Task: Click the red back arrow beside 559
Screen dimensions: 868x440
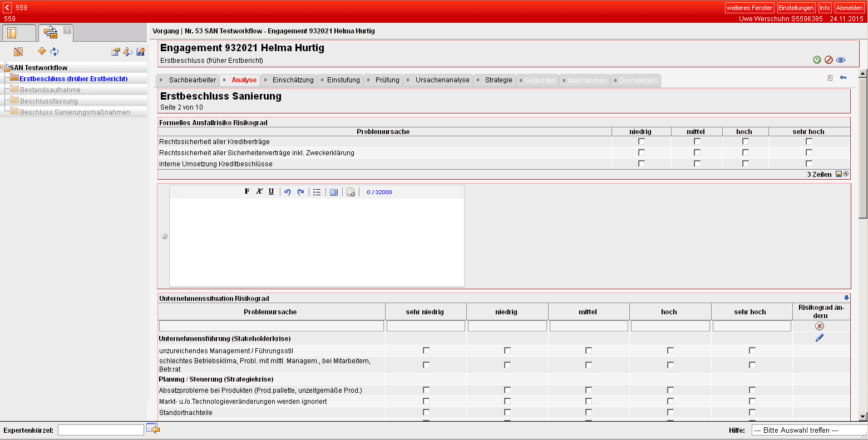Action: 7,8
